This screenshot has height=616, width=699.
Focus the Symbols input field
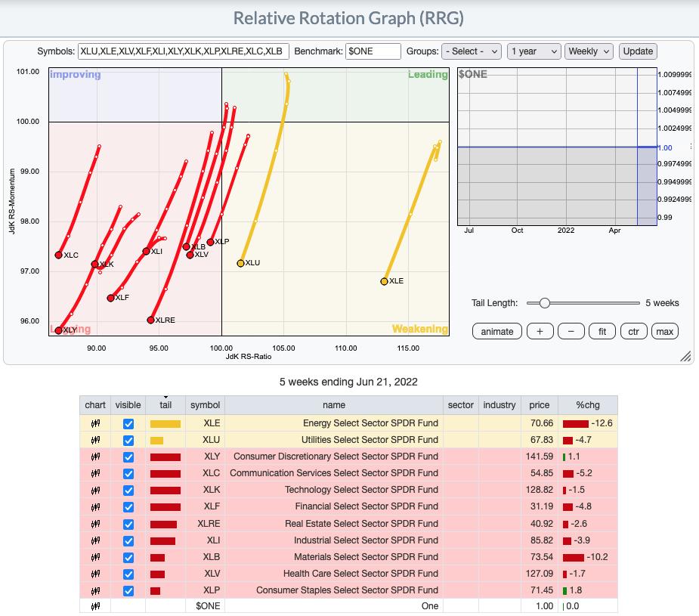tap(183, 51)
